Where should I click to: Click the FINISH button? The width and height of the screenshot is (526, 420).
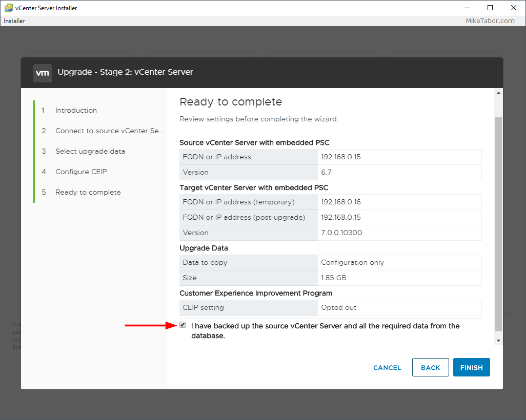click(x=471, y=367)
